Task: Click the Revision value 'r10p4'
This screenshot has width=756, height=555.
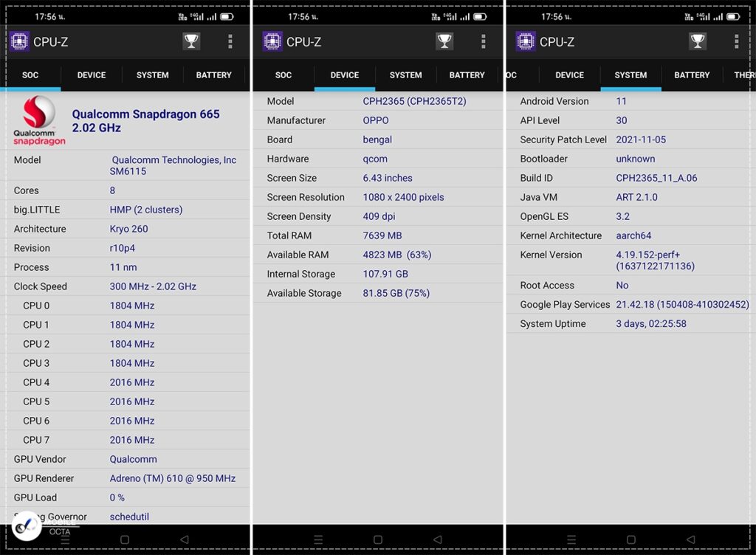Action: click(x=123, y=248)
